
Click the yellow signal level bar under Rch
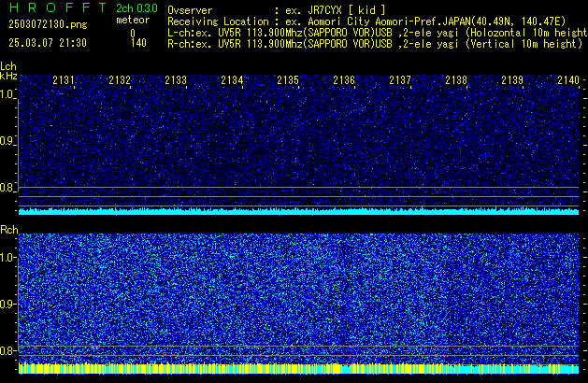pyautogui.click(x=298, y=368)
